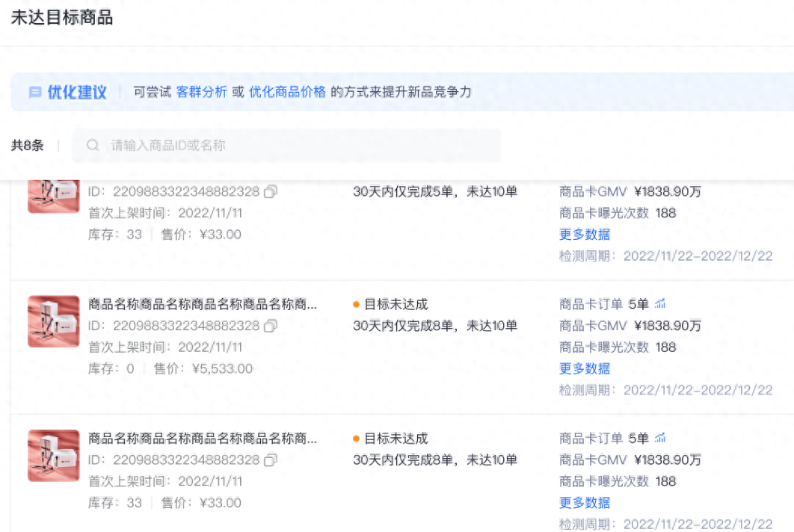
Task: Click 商品卡GMV ¥1838.90万 in the 完成5单 row
Action: (630, 192)
